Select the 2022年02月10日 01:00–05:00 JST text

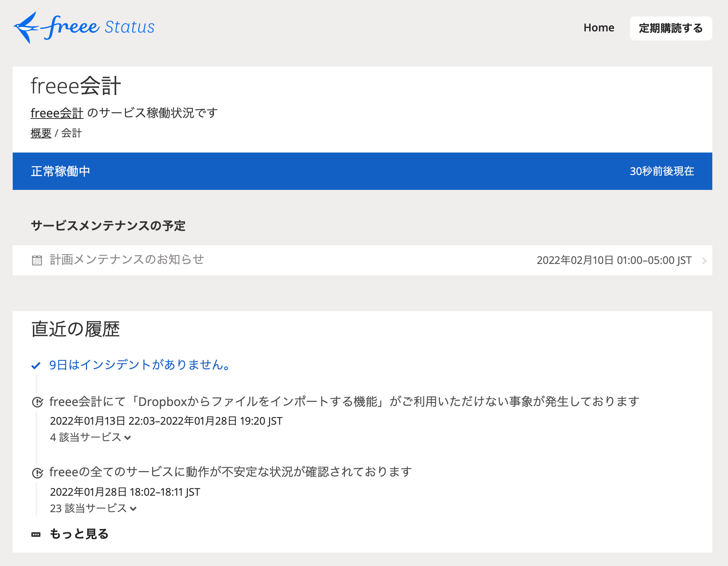[614, 260]
